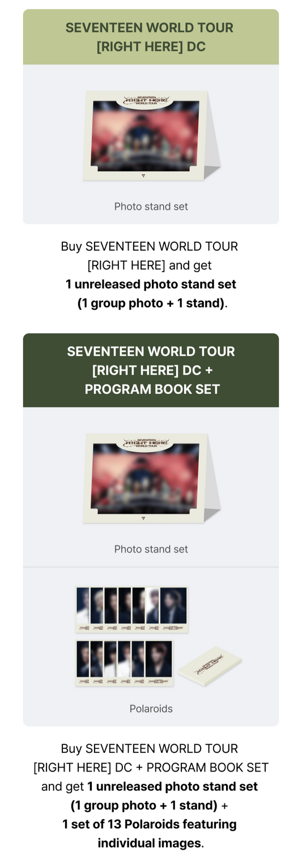The width and height of the screenshot is (302, 868).
Task: Click the top row of Polaroids
Action: pos(131,610)
